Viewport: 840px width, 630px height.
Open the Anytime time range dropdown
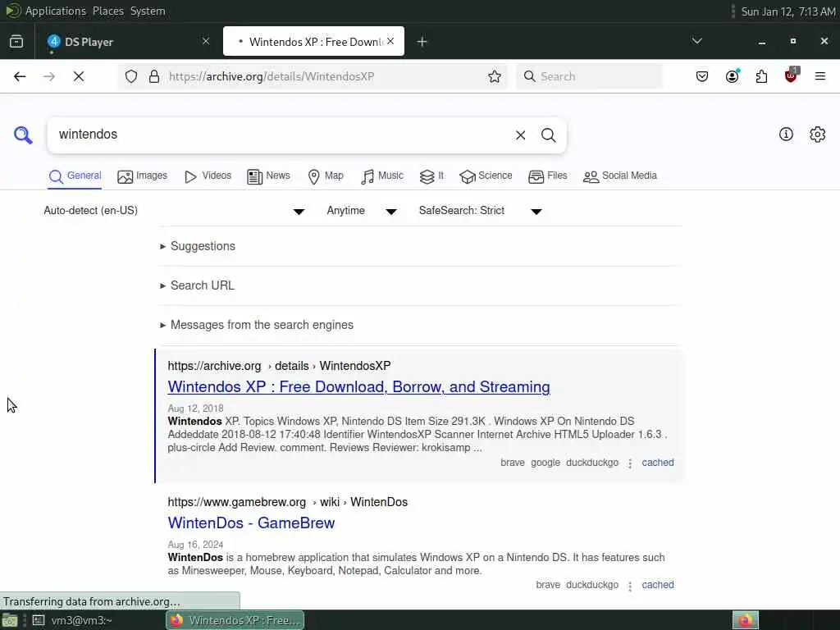pyautogui.click(x=362, y=211)
